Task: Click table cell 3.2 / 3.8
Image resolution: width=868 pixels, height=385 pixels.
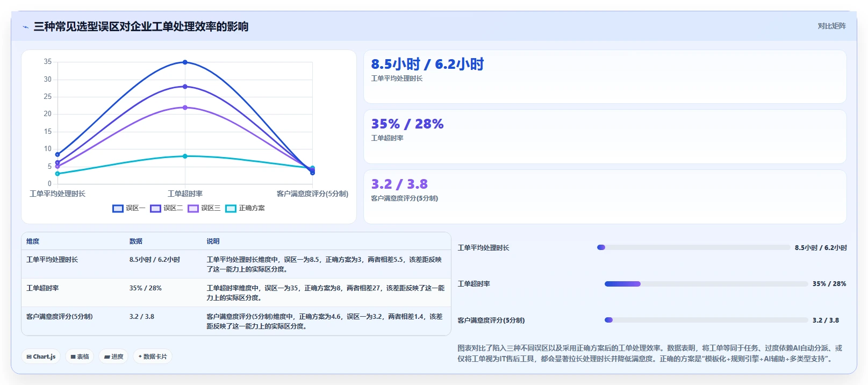Action: pyautogui.click(x=142, y=317)
